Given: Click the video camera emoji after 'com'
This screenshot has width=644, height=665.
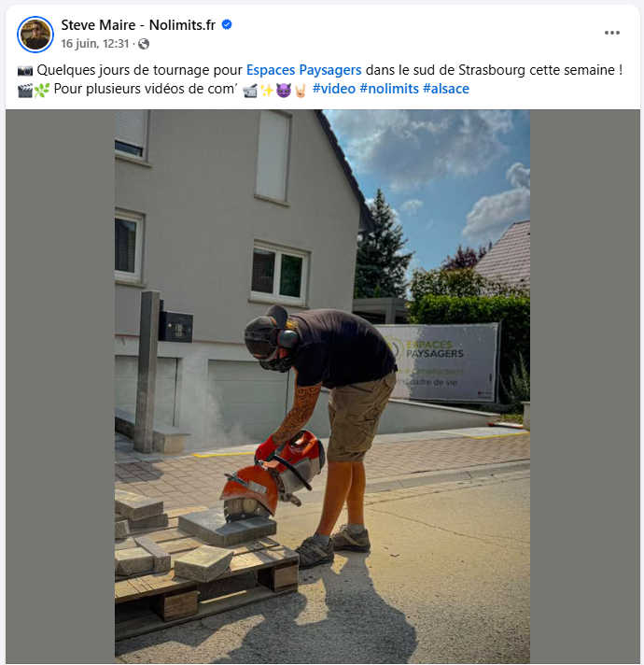Looking at the screenshot, I should pos(250,90).
